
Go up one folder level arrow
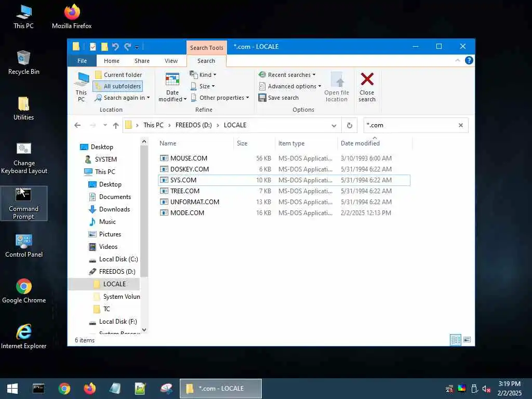point(116,125)
